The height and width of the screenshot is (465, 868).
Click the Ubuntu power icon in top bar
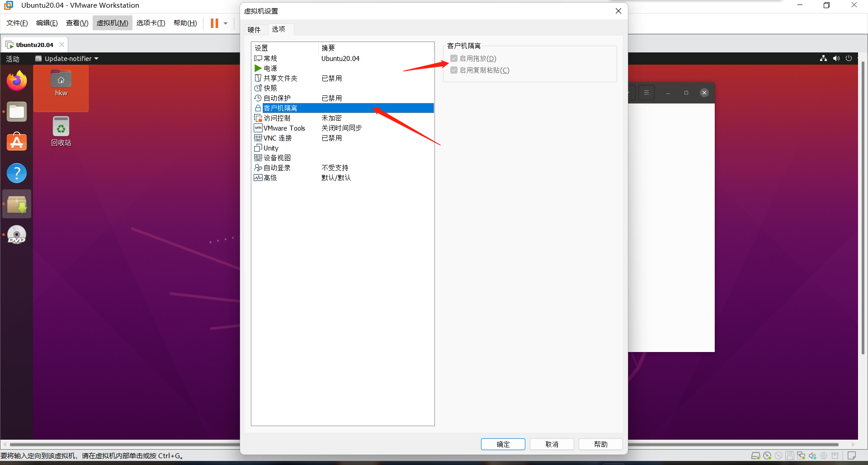[849, 58]
